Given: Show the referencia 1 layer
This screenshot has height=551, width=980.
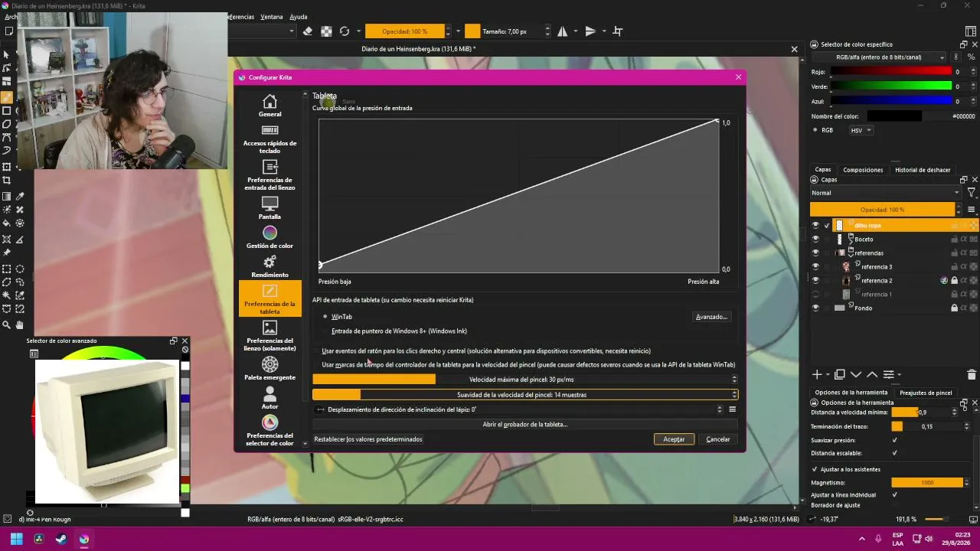Looking at the screenshot, I should tap(815, 295).
